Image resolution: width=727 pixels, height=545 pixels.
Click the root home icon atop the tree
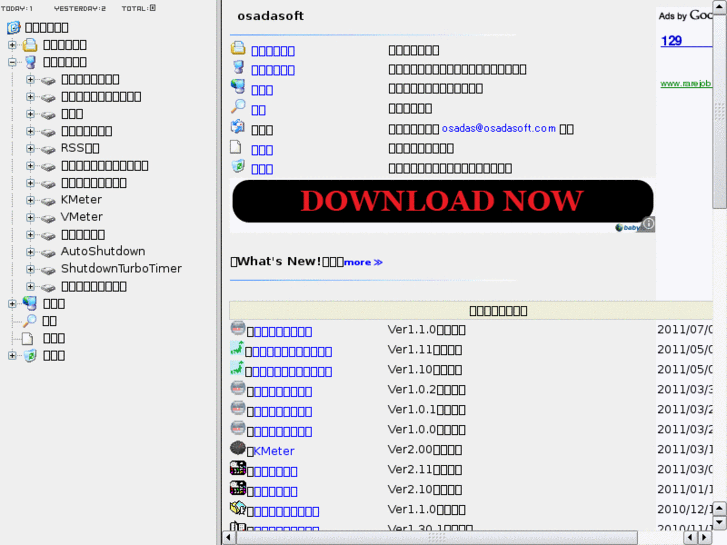pos(13,27)
